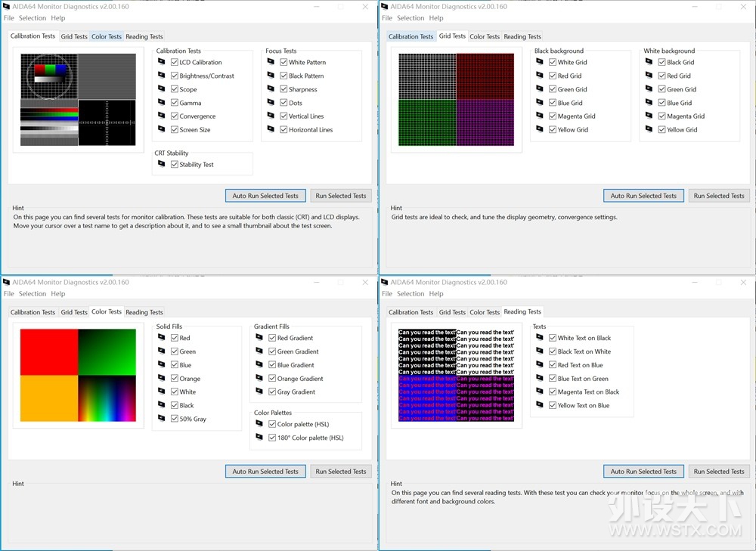The height and width of the screenshot is (551, 756).
Task: Click monitor icon next to White Pattern
Action: click(x=271, y=62)
